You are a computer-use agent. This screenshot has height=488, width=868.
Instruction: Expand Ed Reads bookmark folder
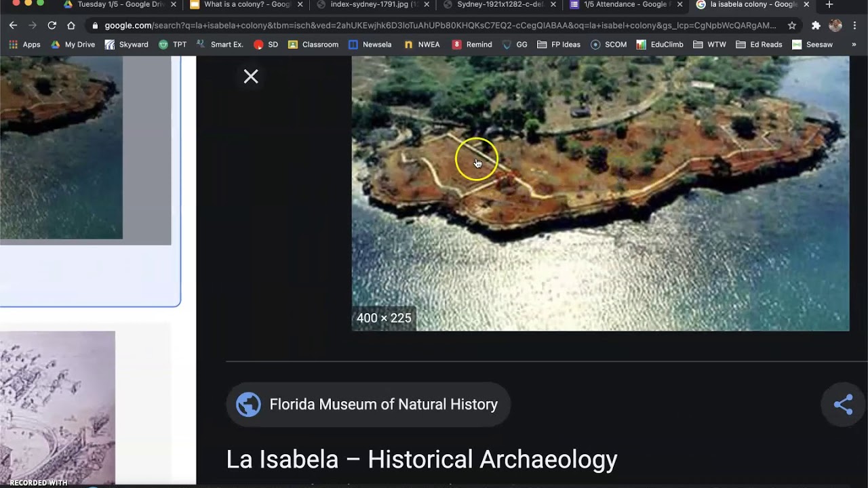click(759, 45)
